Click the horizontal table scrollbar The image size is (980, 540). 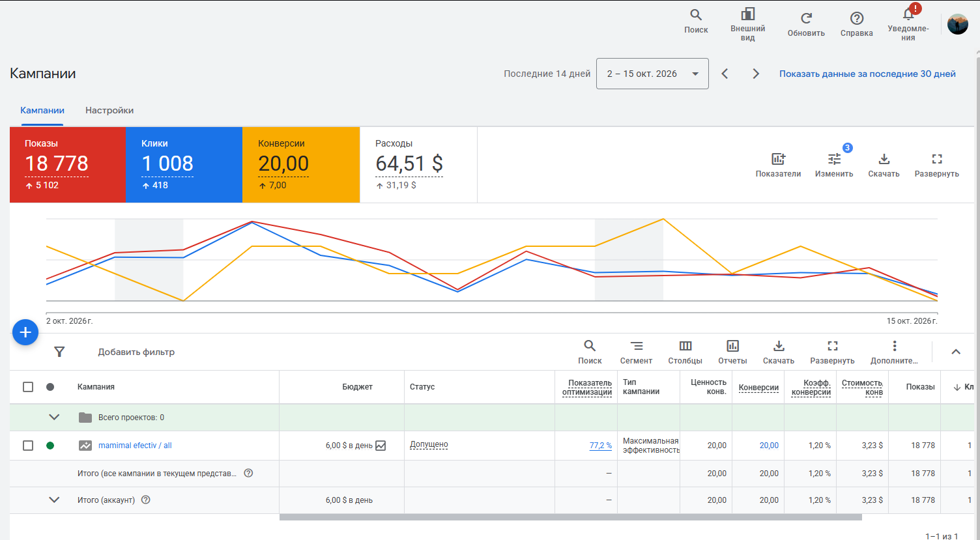point(571,518)
